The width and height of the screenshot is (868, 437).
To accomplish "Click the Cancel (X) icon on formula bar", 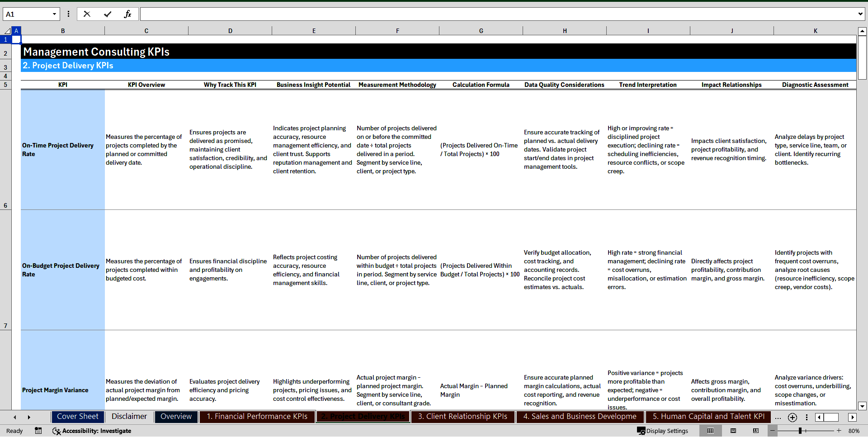I will click(86, 14).
